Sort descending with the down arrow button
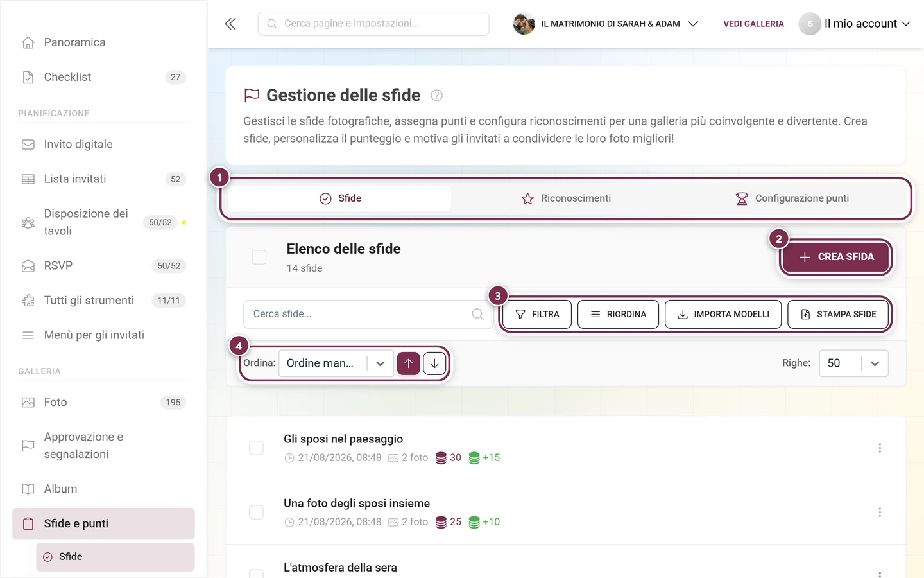The width and height of the screenshot is (924, 578). click(434, 363)
